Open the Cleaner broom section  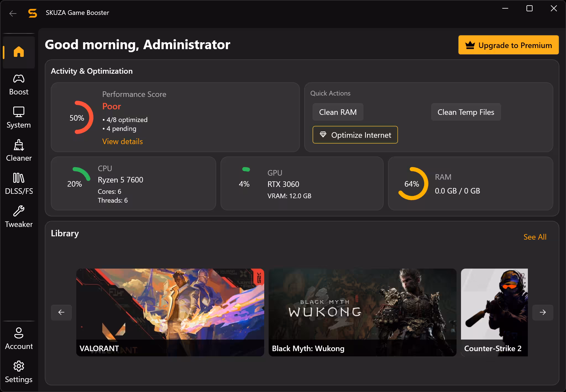(19, 151)
